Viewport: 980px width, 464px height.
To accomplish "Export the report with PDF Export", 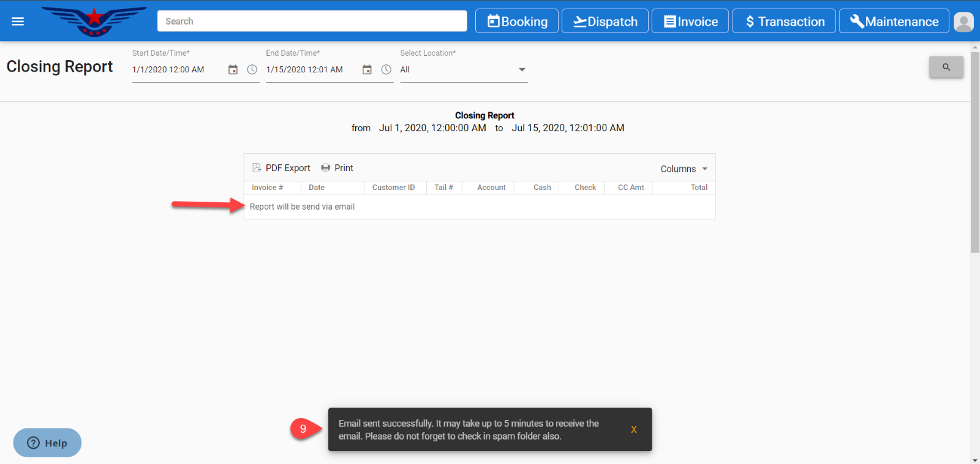I will pyautogui.click(x=281, y=168).
